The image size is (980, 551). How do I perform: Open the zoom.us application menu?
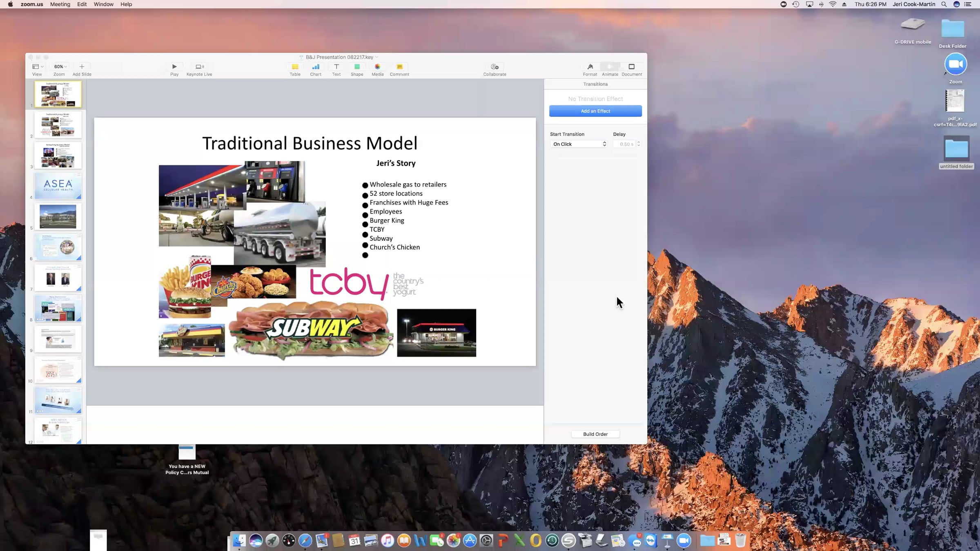(32, 4)
